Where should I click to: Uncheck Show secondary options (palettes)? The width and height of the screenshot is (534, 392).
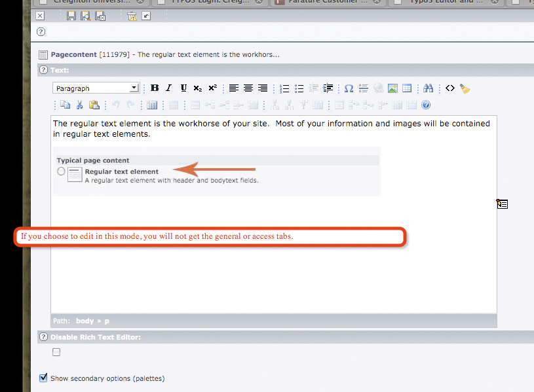43,378
